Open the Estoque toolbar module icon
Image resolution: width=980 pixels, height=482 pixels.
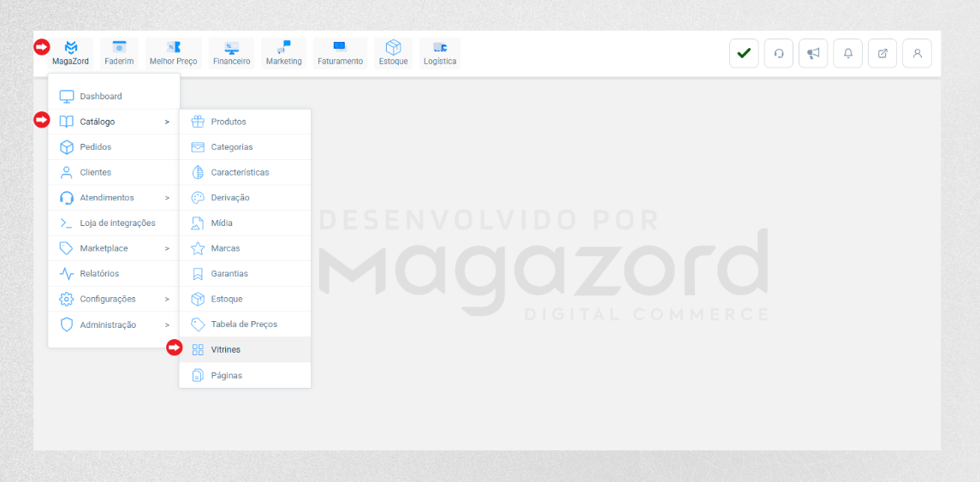point(393,47)
